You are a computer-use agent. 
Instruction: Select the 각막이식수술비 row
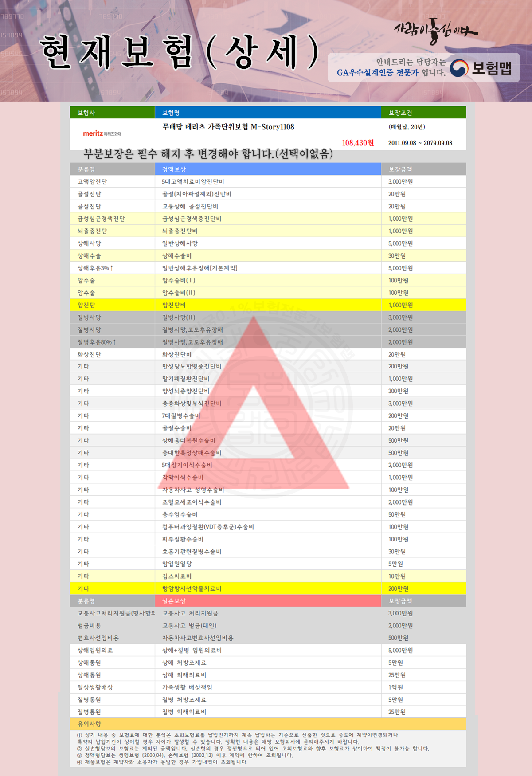pyautogui.click(x=268, y=478)
